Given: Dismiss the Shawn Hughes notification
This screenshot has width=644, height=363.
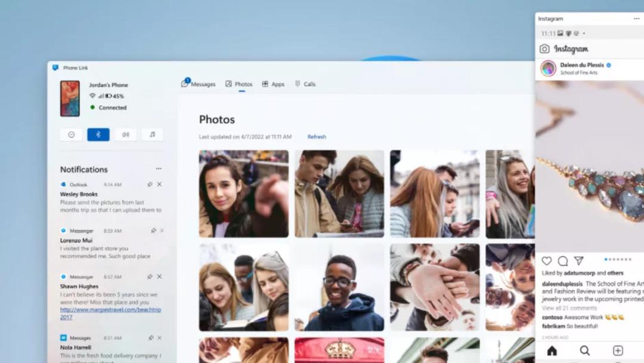Looking at the screenshot, I should [159, 276].
